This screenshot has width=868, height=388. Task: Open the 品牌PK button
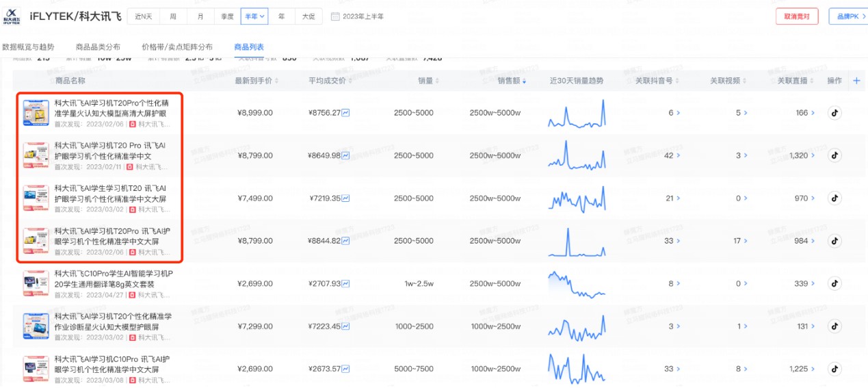[848, 16]
